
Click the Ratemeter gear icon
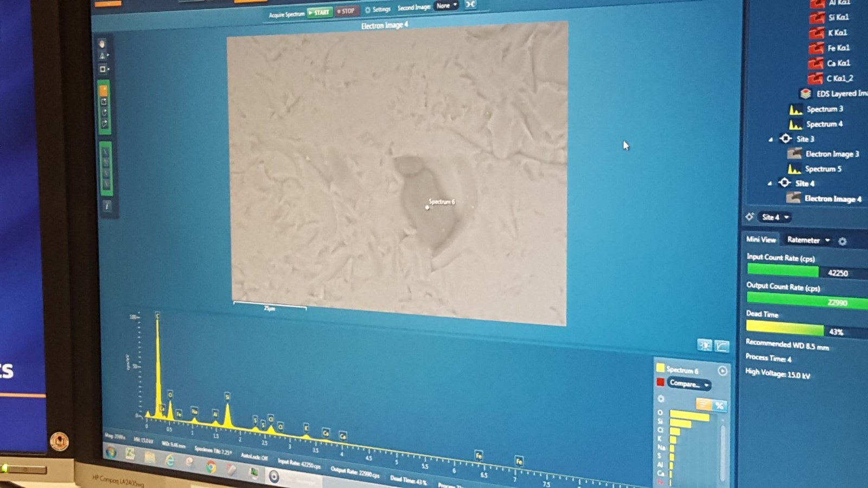tap(843, 241)
